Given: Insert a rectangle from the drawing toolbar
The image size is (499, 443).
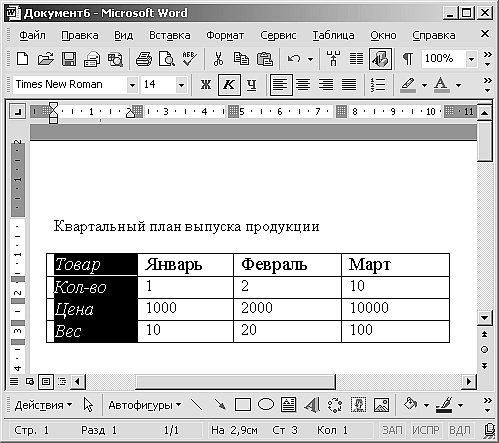Looking at the screenshot, I should coord(243,405).
